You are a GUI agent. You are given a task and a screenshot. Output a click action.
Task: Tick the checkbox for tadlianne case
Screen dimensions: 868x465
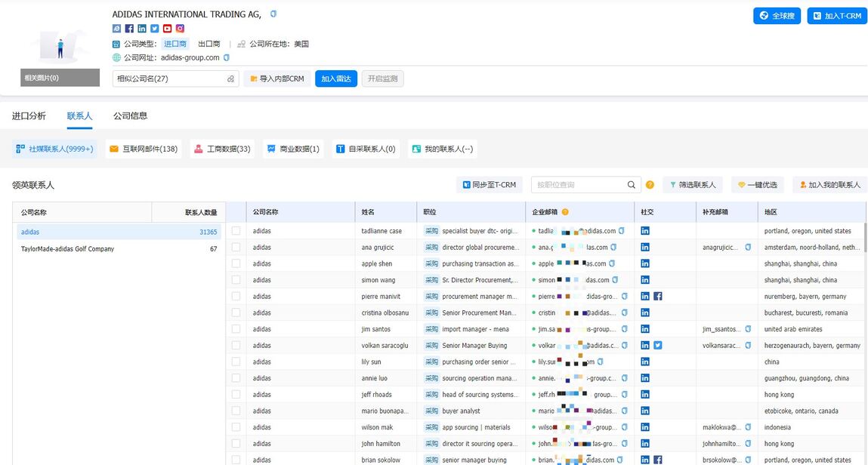[236, 230]
